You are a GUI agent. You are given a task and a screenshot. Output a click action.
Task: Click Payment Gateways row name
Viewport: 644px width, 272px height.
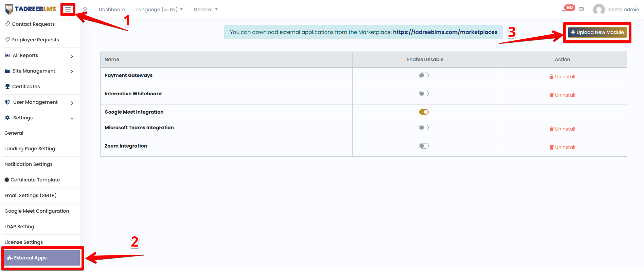[128, 75]
